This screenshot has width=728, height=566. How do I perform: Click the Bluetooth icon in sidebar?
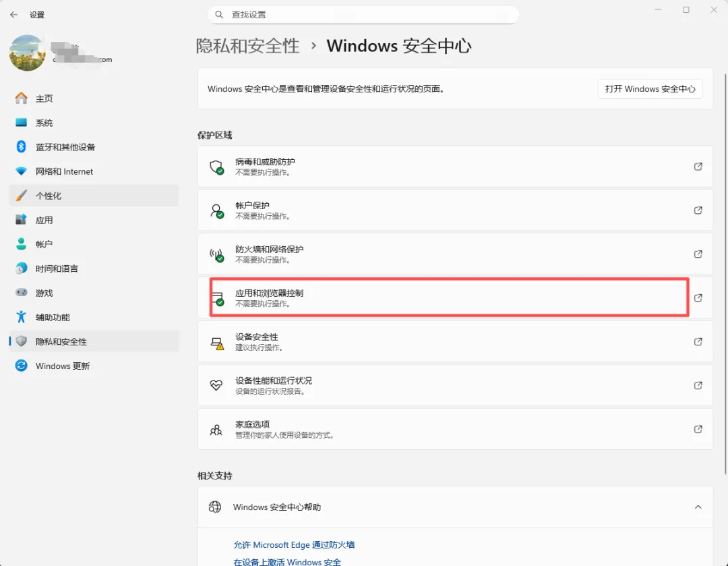(x=21, y=147)
